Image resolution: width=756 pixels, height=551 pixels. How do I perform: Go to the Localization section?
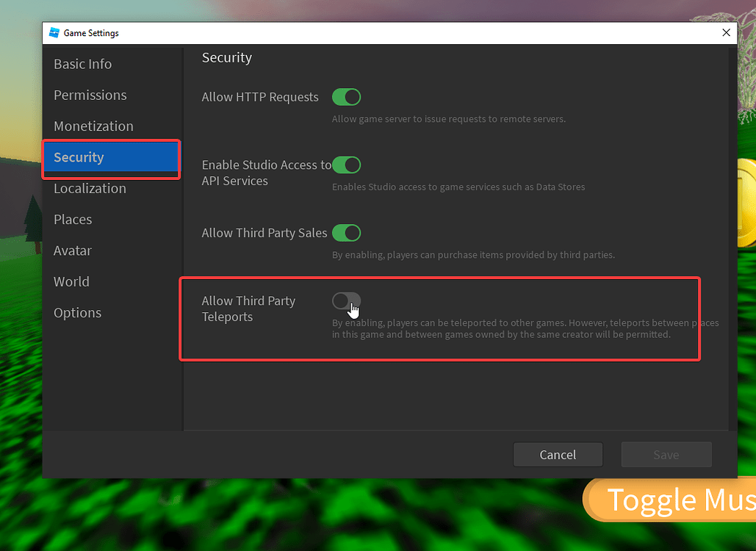tap(90, 189)
